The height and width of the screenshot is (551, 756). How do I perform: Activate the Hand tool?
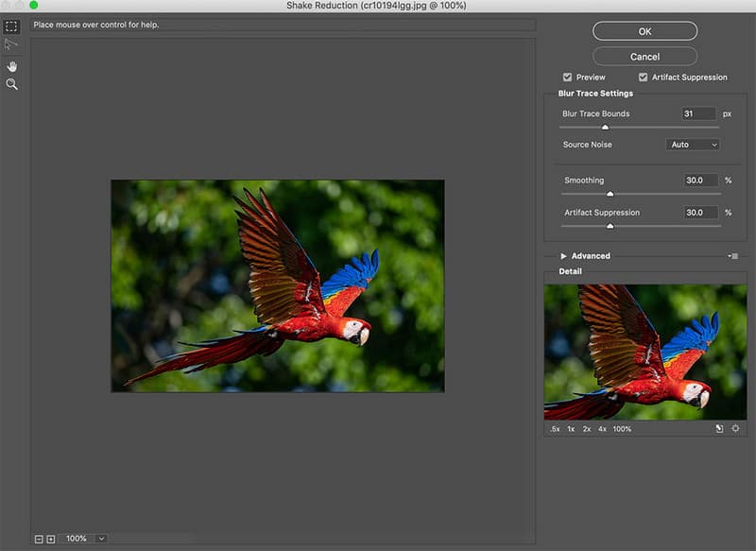coord(12,66)
